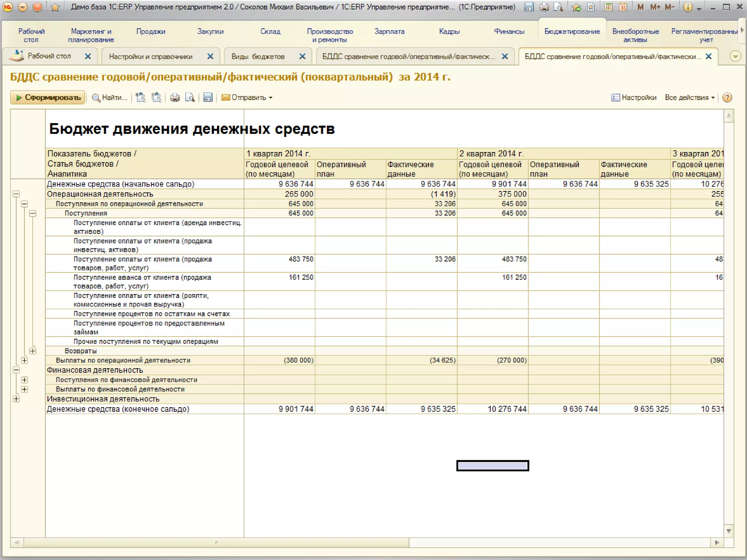Click the report toolbar save diskette icon
The image size is (747, 560).
pos(208,97)
